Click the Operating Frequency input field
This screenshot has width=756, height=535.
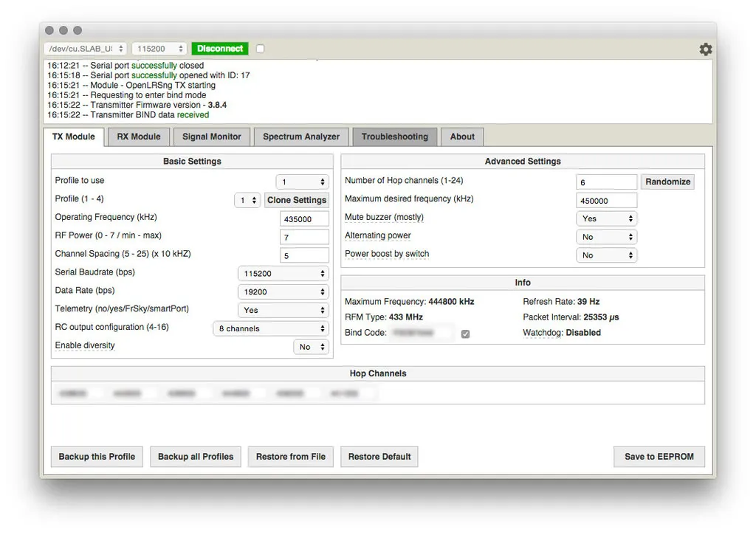304,219
